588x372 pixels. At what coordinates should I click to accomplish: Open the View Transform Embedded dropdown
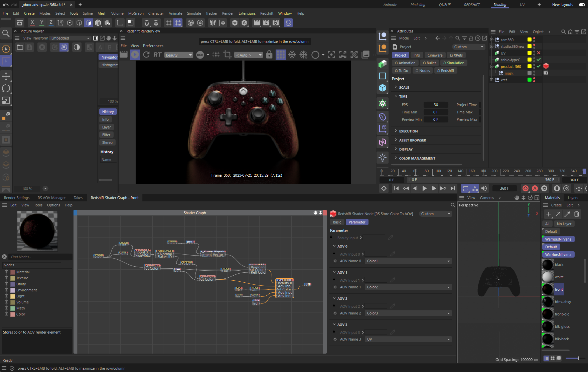(x=70, y=38)
